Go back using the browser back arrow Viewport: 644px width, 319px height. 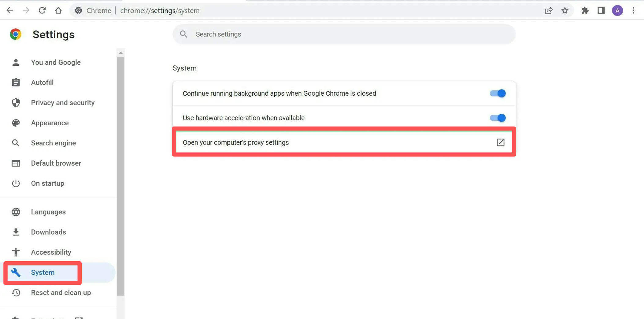[10, 10]
